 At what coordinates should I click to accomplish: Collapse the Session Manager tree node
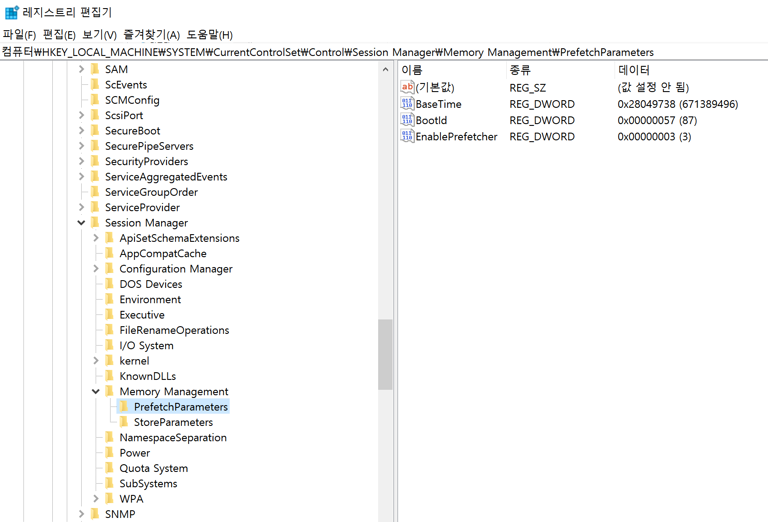(x=82, y=223)
